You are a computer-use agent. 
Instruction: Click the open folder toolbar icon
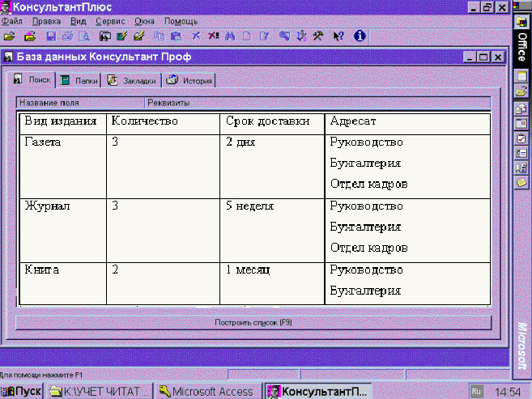10,36
